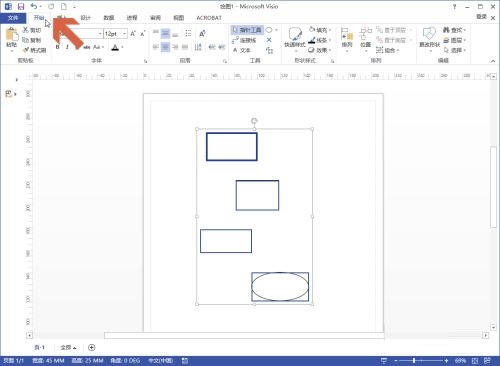
Task: Center text horizontally
Action: 165,47
